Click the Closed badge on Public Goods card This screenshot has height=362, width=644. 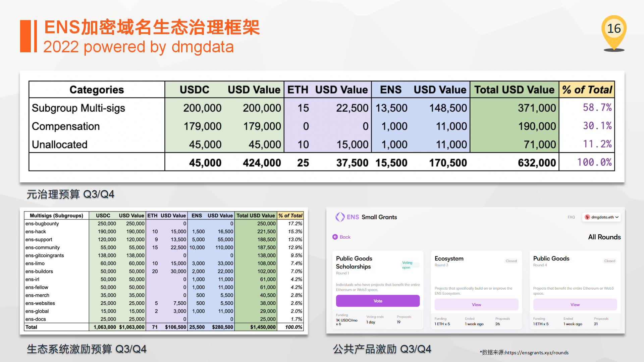pyautogui.click(x=610, y=261)
